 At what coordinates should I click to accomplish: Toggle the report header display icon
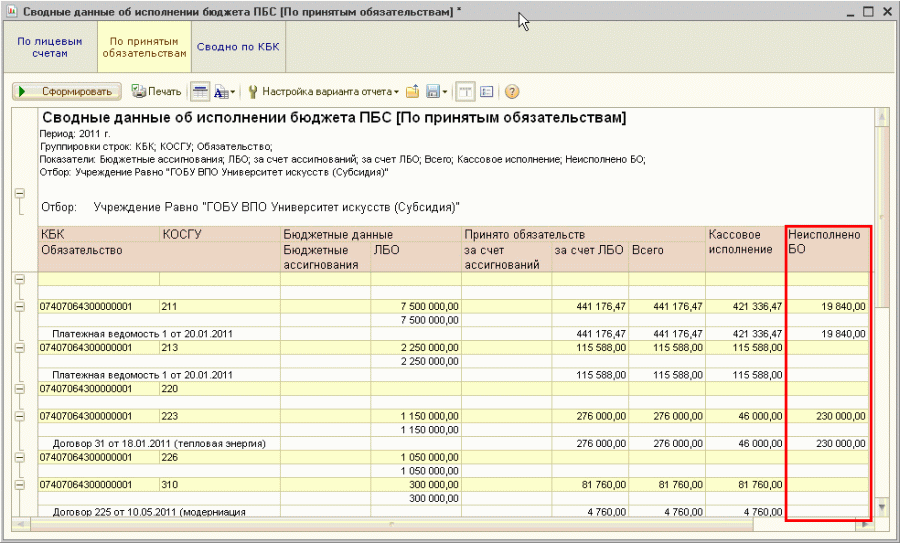[200, 92]
